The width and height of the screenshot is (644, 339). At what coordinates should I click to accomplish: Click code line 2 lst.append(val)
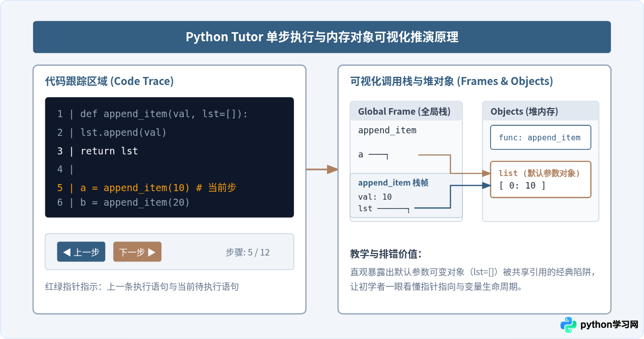[112, 132]
